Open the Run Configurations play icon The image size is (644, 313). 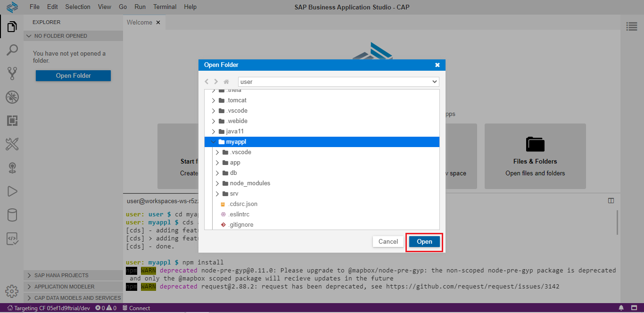tap(12, 191)
